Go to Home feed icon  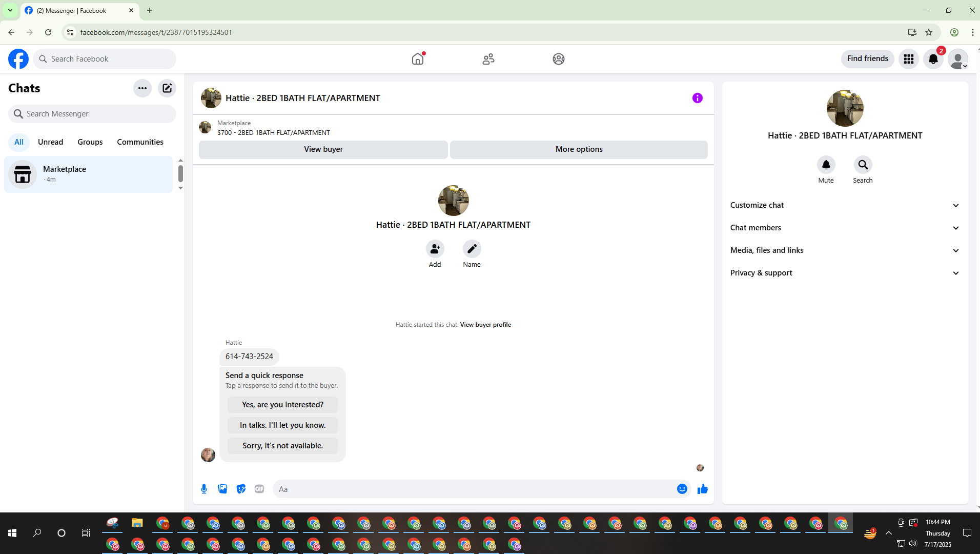click(418, 59)
